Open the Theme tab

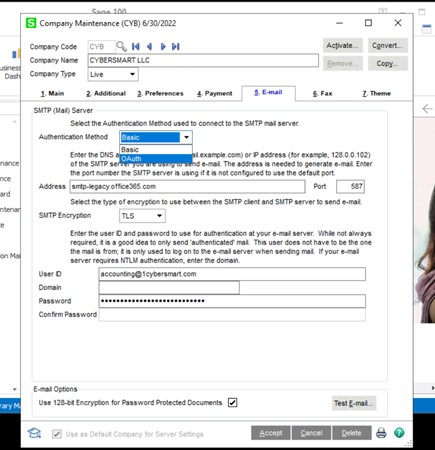click(376, 93)
